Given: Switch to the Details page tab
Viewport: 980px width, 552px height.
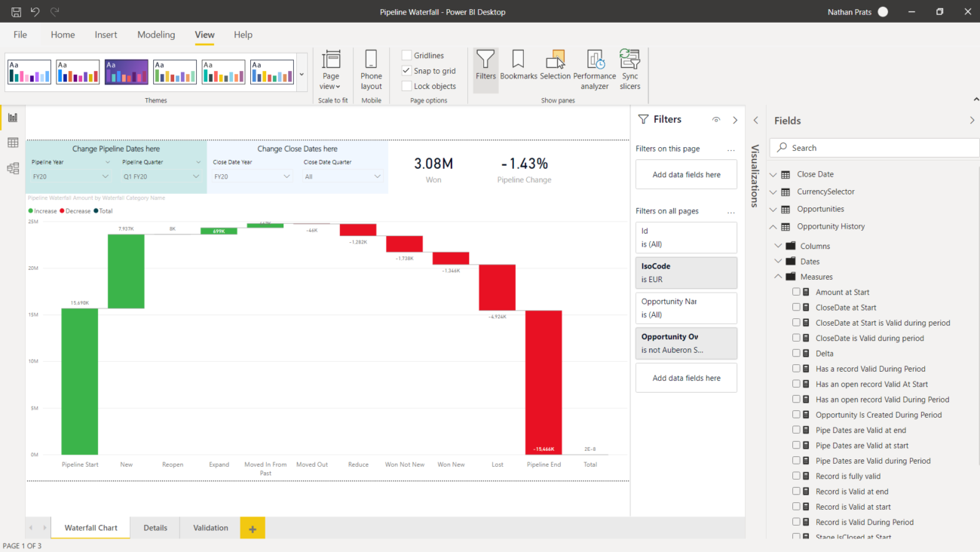Looking at the screenshot, I should (155, 528).
